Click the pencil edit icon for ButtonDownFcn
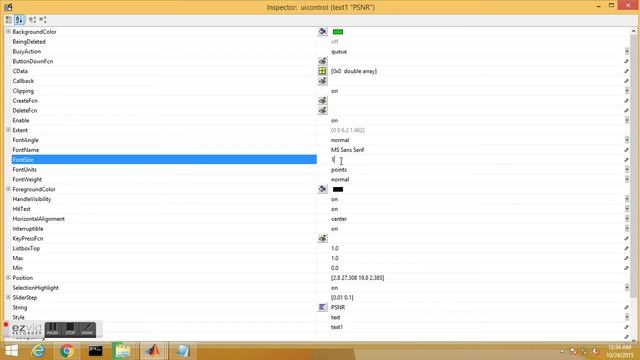 [x=627, y=61]
